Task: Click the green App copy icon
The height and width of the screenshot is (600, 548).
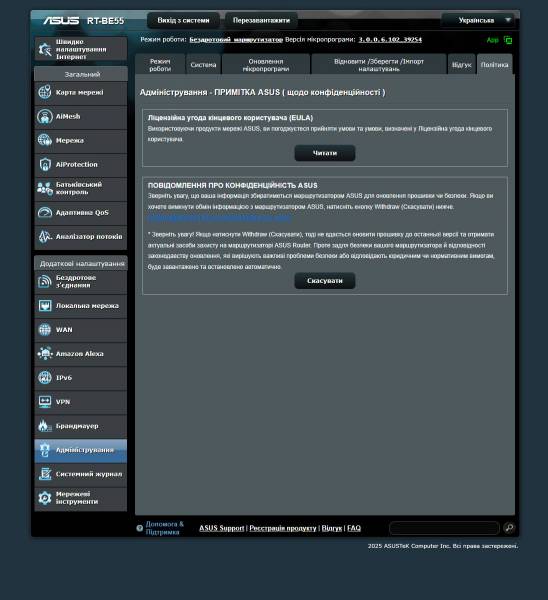Action: [508, 40]
